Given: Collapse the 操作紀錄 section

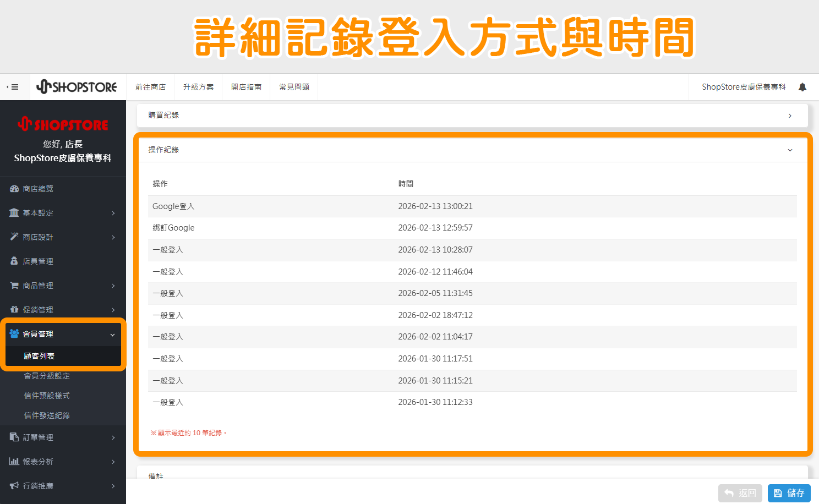Looking at the screenshot, I should [790, 149].
